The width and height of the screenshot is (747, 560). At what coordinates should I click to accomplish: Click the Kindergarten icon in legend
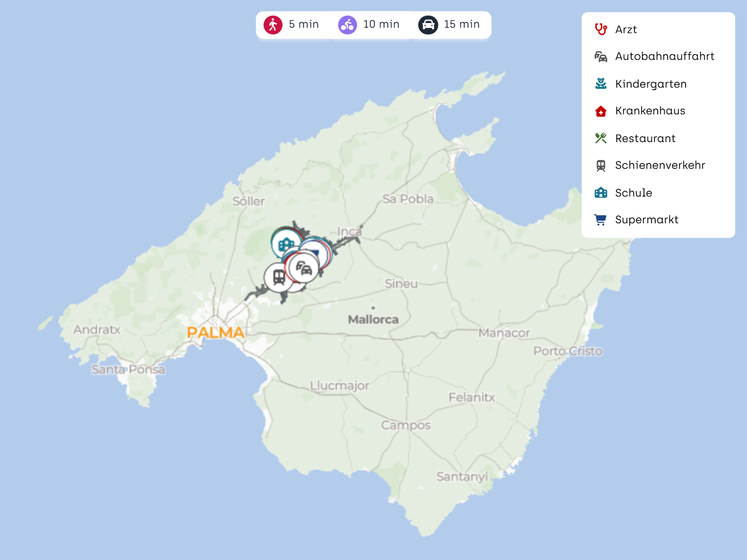coord(601,84)
